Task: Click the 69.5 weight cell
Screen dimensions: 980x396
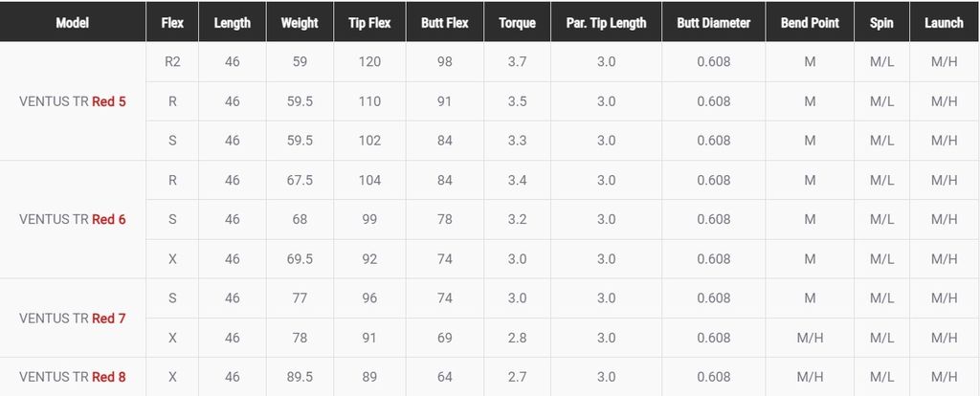Action: pyautogui.click(x=300, y=258)
